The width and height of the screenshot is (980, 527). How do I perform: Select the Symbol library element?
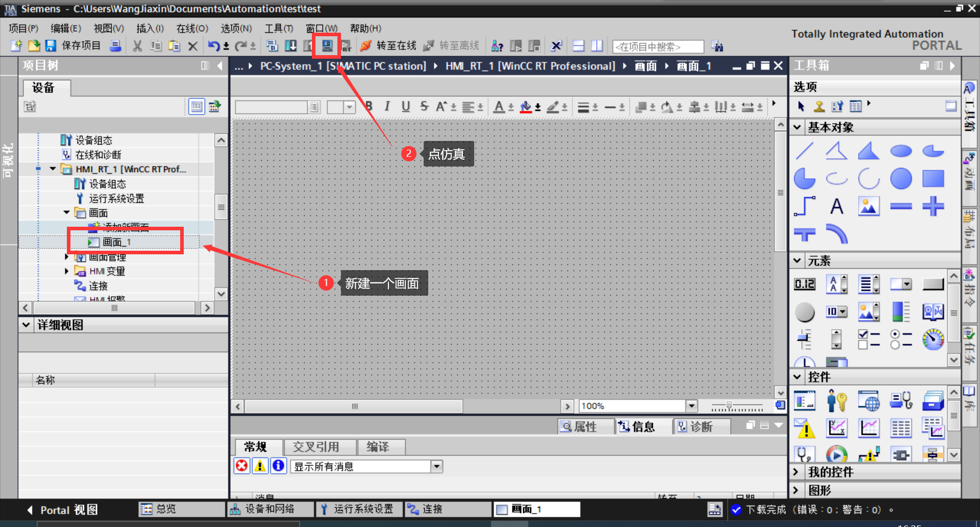(x=933, y=312)
